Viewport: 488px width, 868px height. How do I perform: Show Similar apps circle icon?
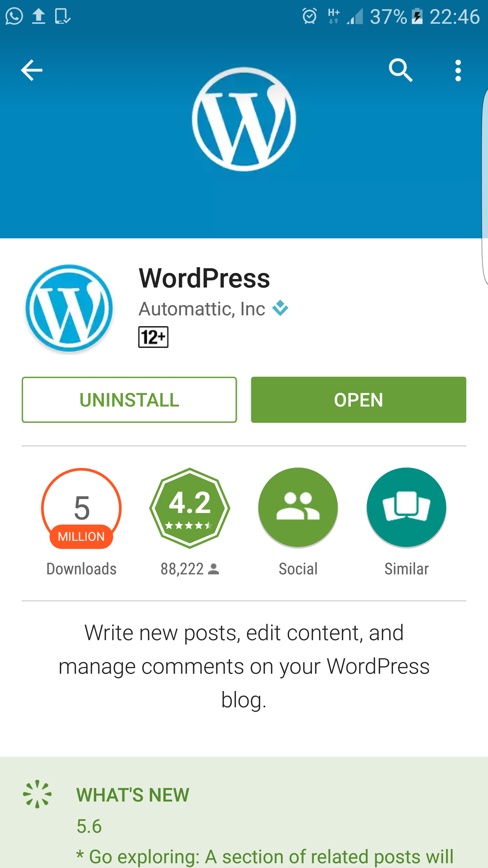pyautogui.click(x=406, y=508)
